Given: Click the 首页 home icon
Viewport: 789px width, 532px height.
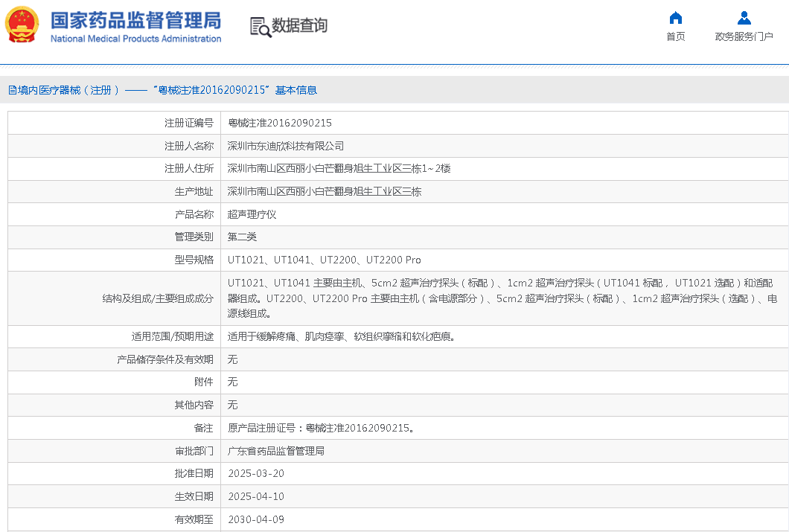Looking at the screenshot, I should point(676,18).
